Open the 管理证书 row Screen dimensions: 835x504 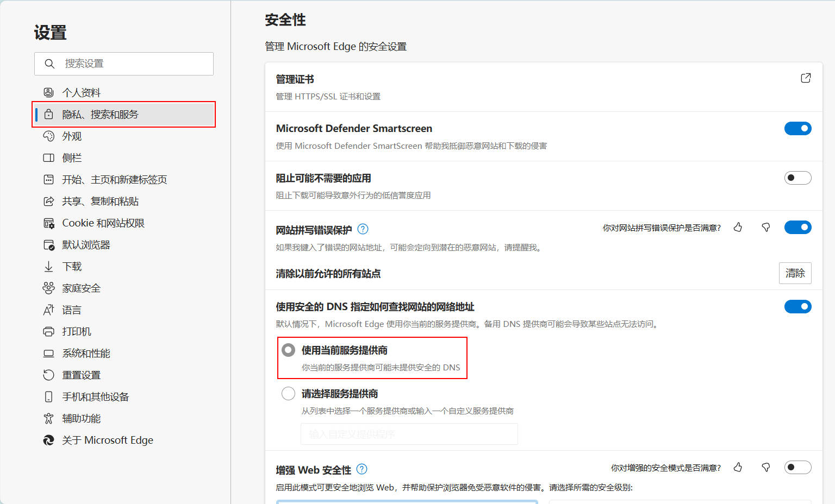(544, 87)
